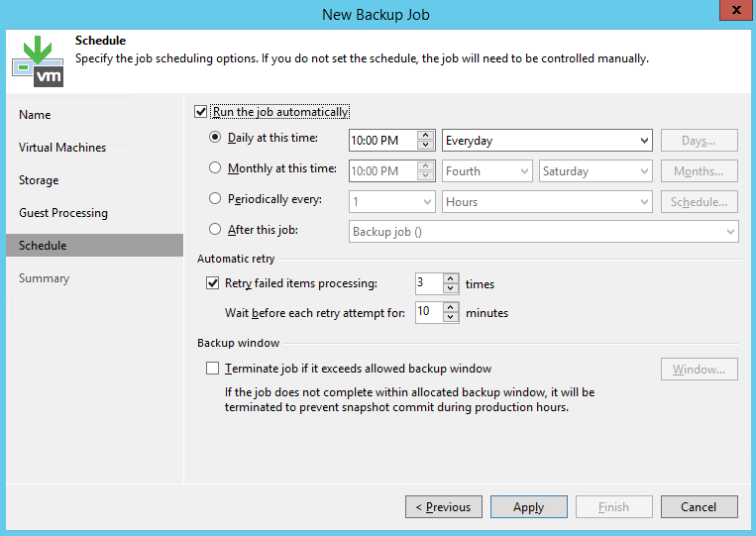Screen dimensions: 756x536
Task: Increase retry wait minutes with up arrow
Action: 451,307
